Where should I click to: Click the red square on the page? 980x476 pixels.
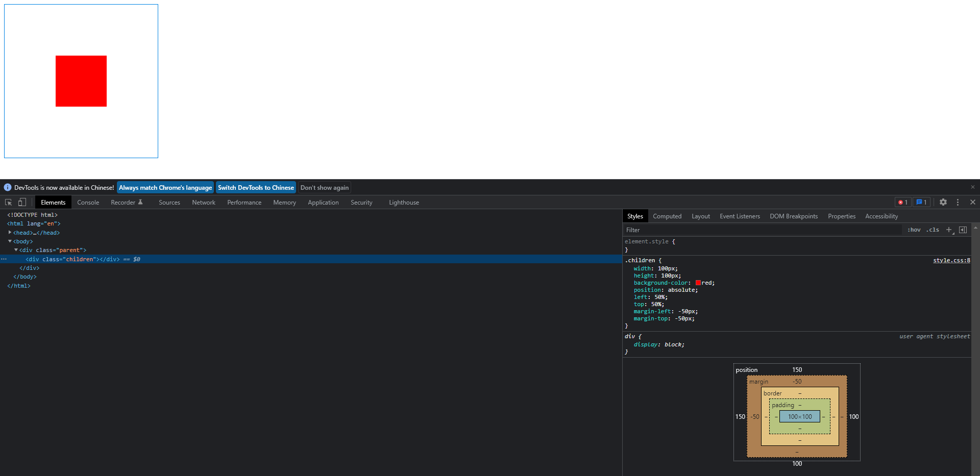81,81
